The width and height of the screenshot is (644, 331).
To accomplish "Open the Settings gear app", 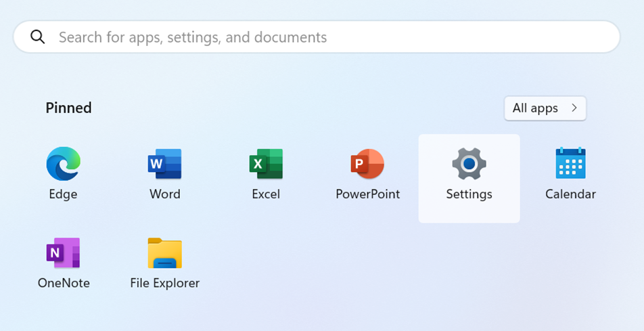I will point(469,178).
